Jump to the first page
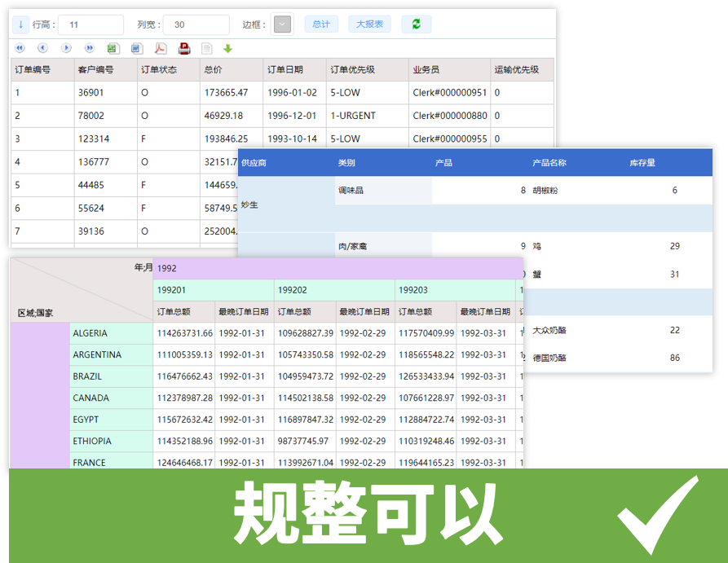Viewport: 728px width, 563px height. click(19, 48)
